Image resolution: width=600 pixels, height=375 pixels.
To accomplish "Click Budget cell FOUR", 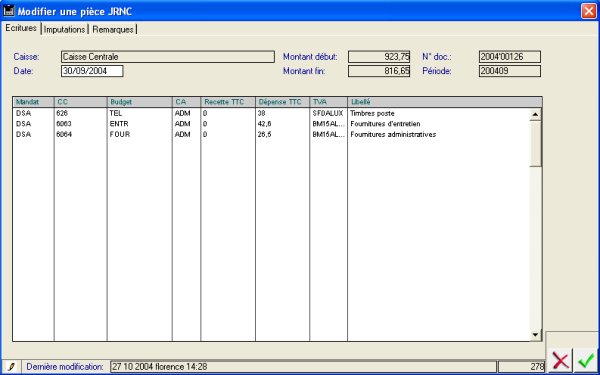I will [x=120, y=134].
